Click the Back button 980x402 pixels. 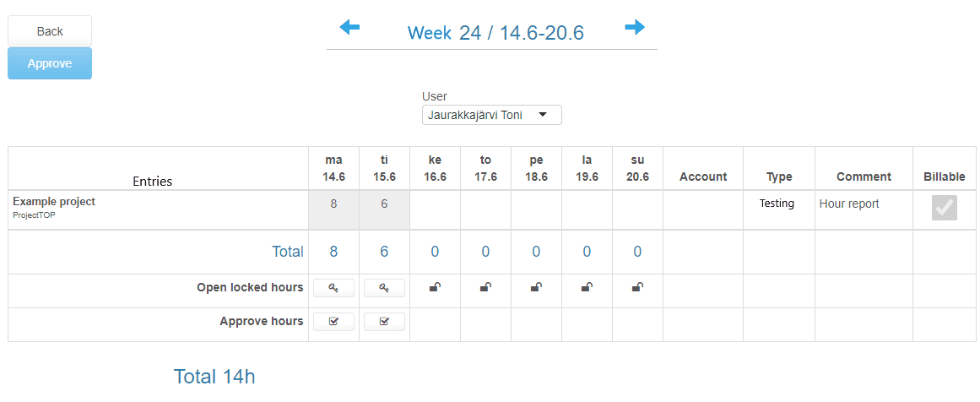50,31
